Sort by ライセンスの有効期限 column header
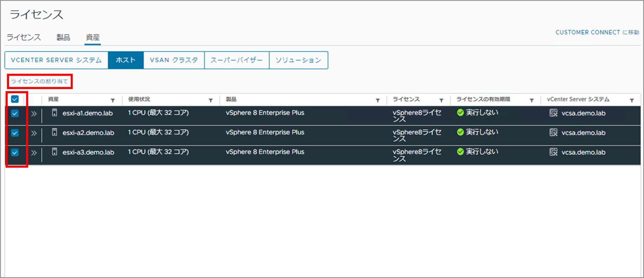Viewport: 644px width, 278px height. coord(483,100)
